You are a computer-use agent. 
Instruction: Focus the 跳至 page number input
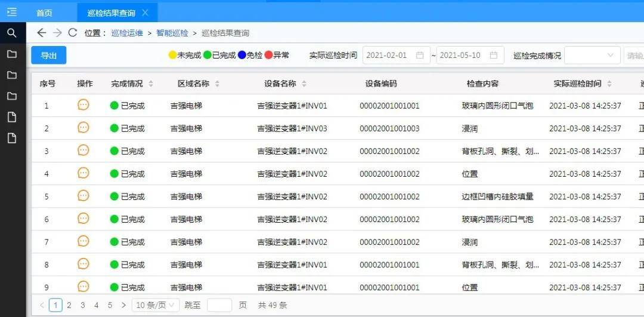(x=219, y=305)
